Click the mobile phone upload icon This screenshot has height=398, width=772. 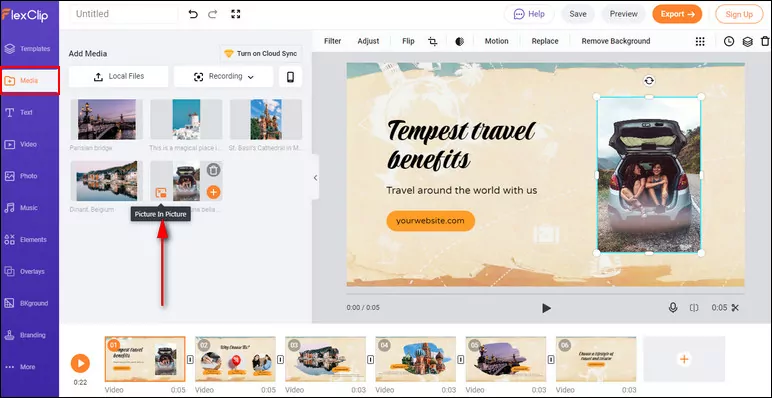290,77
